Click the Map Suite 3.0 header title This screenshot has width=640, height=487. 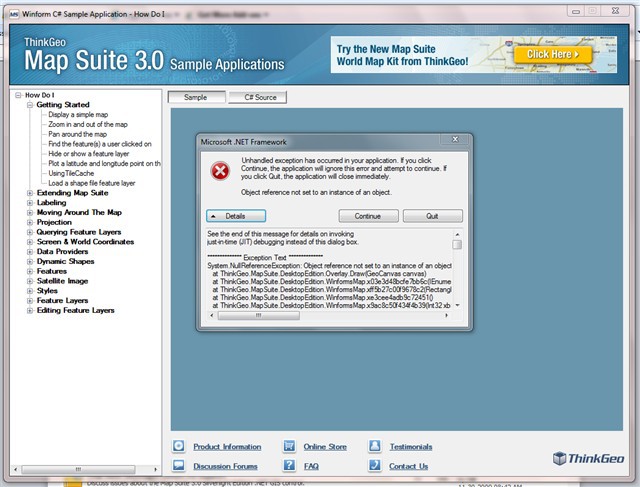(x=94, y=60)
